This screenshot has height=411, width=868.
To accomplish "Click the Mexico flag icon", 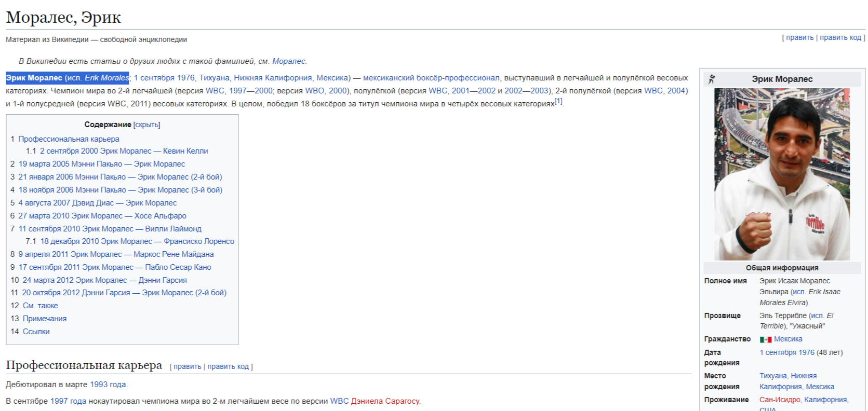I will [765, 339].
